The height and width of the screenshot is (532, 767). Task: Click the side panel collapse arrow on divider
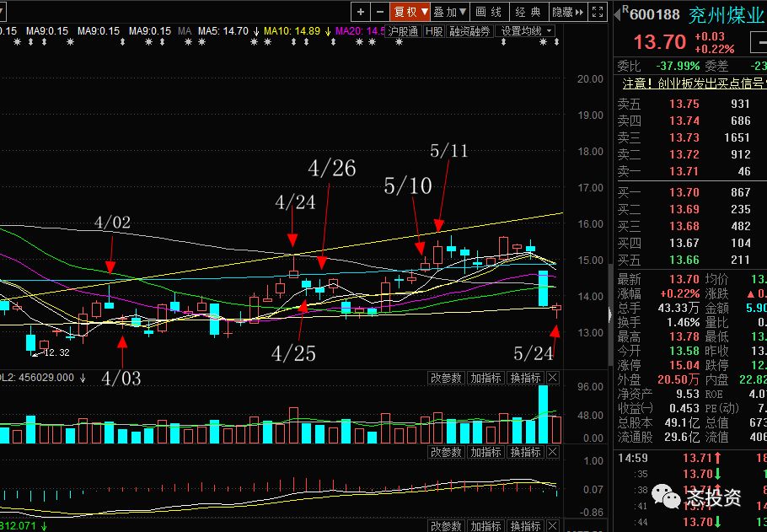[610, 314]
